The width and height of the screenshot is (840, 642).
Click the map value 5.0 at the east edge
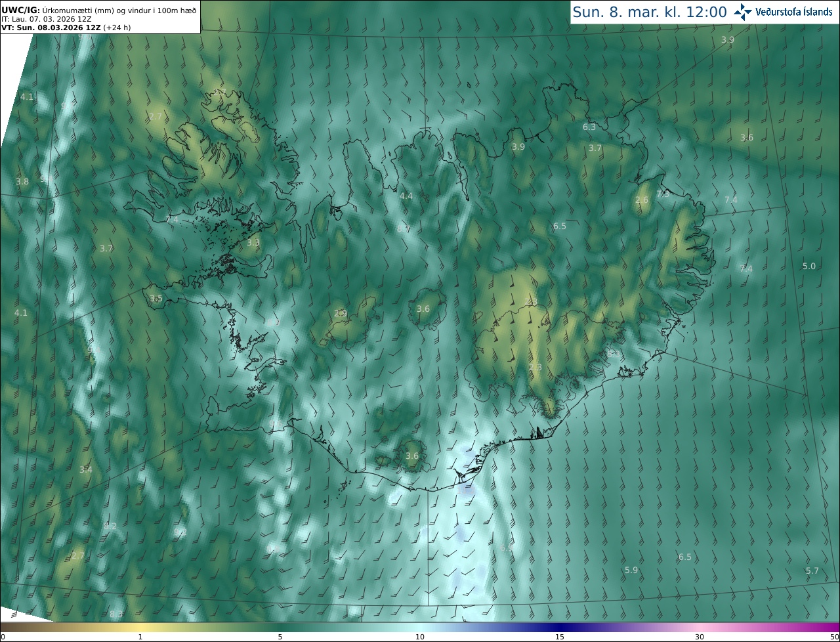tap(809, 266)
